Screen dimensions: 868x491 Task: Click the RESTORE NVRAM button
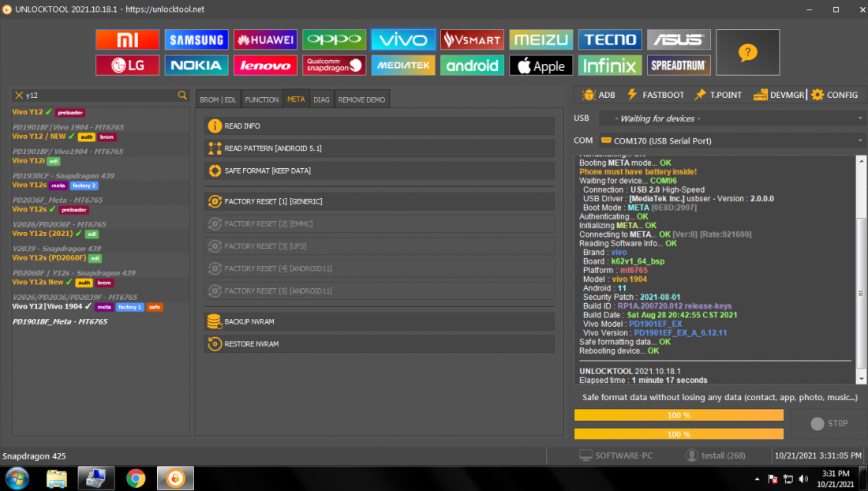[x=380, y=343]
